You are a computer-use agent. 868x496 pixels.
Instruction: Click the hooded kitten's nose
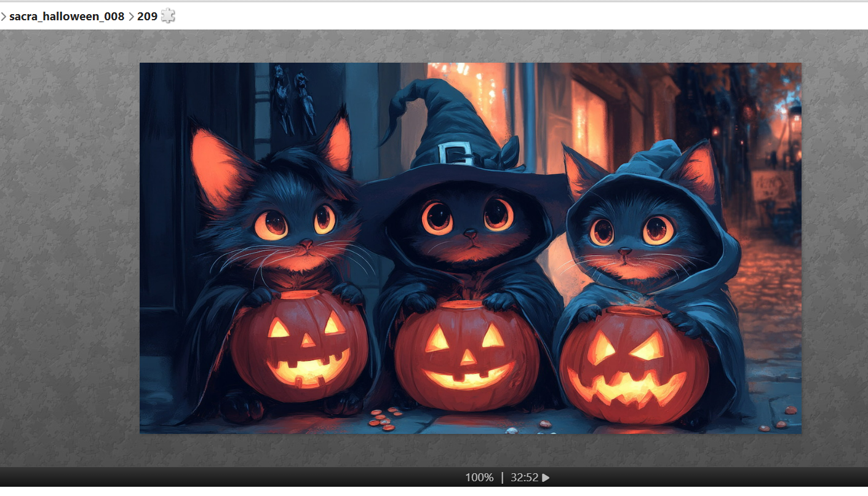[x=625, y=251]
